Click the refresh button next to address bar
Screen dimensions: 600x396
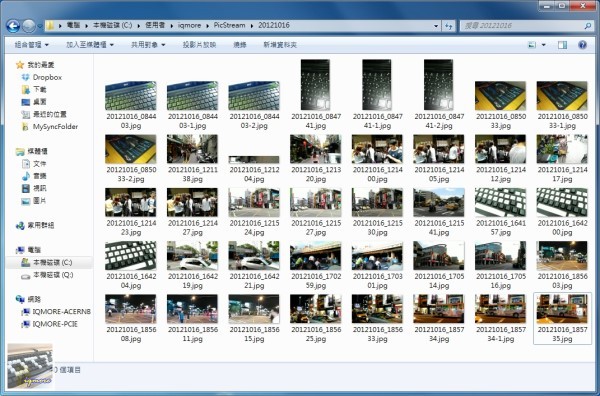coord(448,26)
